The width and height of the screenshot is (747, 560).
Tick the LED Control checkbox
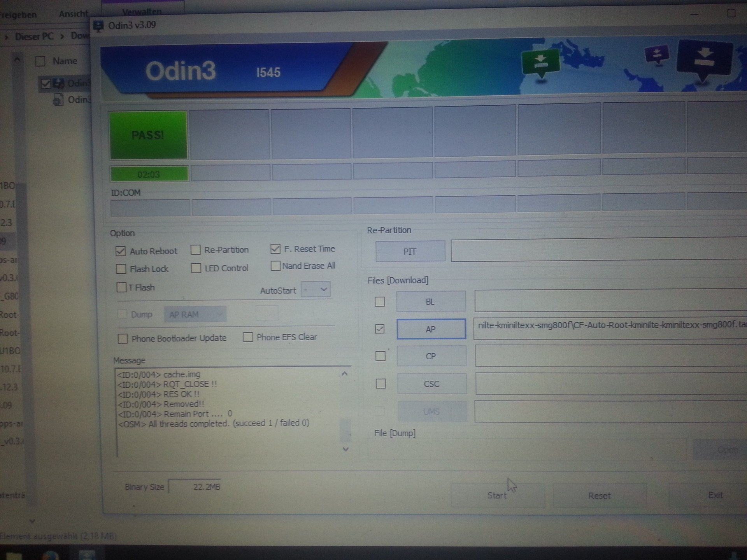click(x=196, y=268)
